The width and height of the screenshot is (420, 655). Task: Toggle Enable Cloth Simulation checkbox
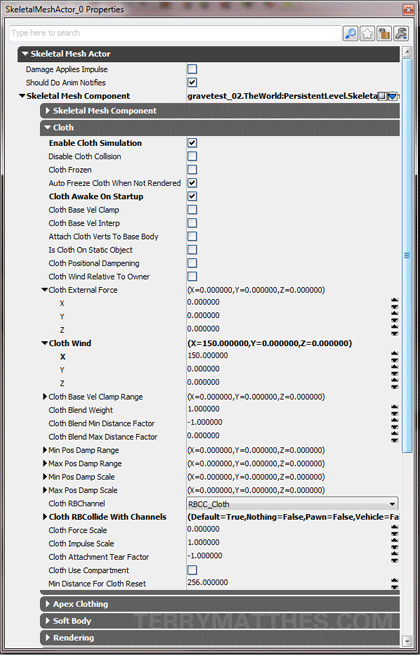click(192, 143)
